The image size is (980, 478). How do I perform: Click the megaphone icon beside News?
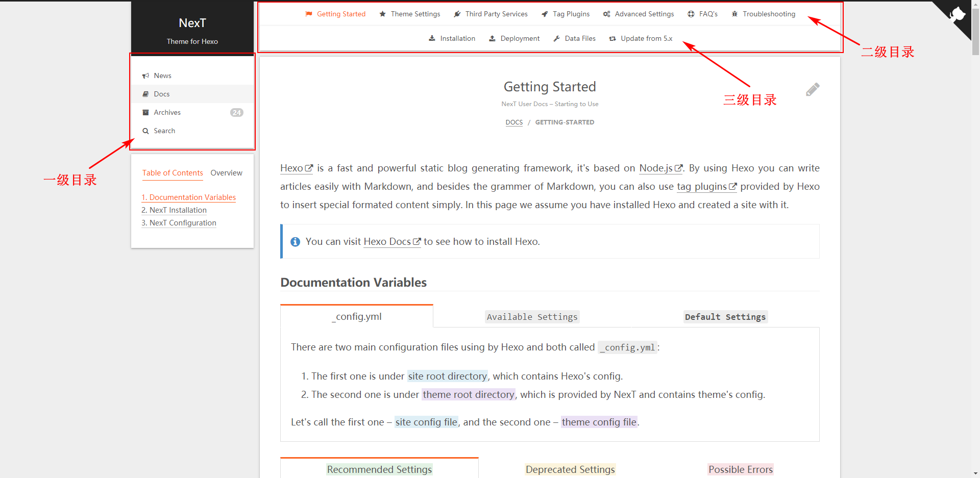click(145, 76)
